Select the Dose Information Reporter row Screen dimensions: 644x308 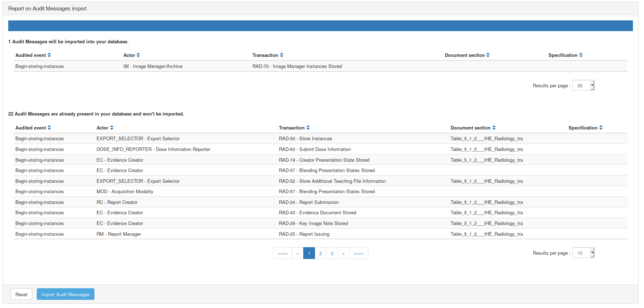153,149
